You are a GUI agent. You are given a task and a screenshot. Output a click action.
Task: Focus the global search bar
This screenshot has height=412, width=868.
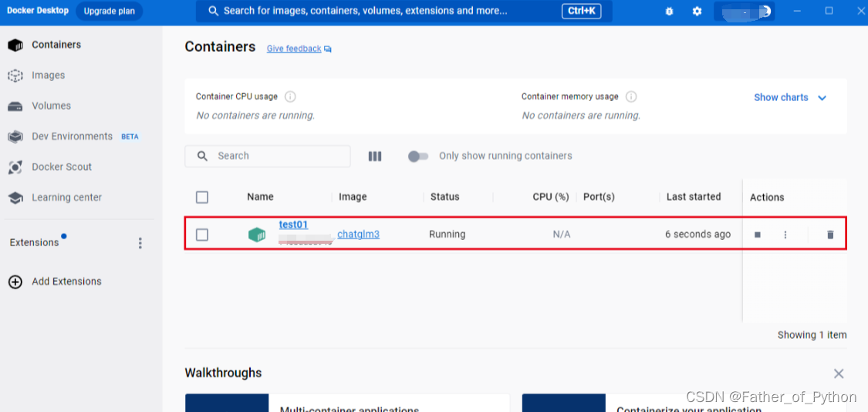tap(404, 11)
